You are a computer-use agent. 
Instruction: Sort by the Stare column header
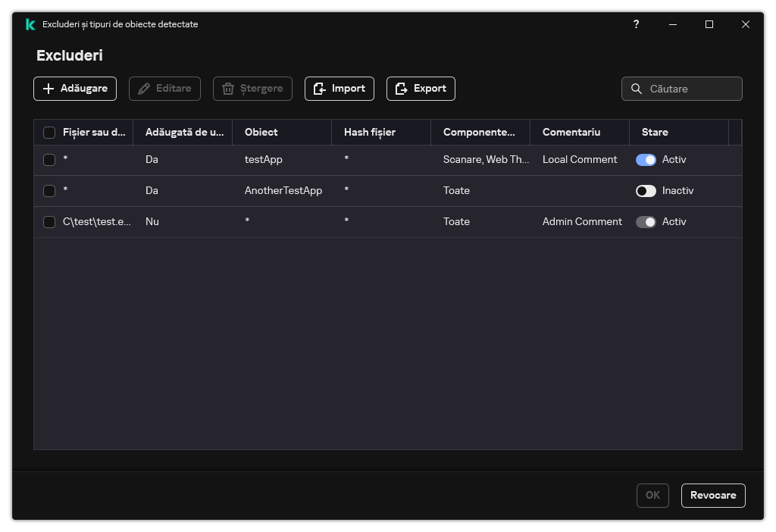[655, 133]
